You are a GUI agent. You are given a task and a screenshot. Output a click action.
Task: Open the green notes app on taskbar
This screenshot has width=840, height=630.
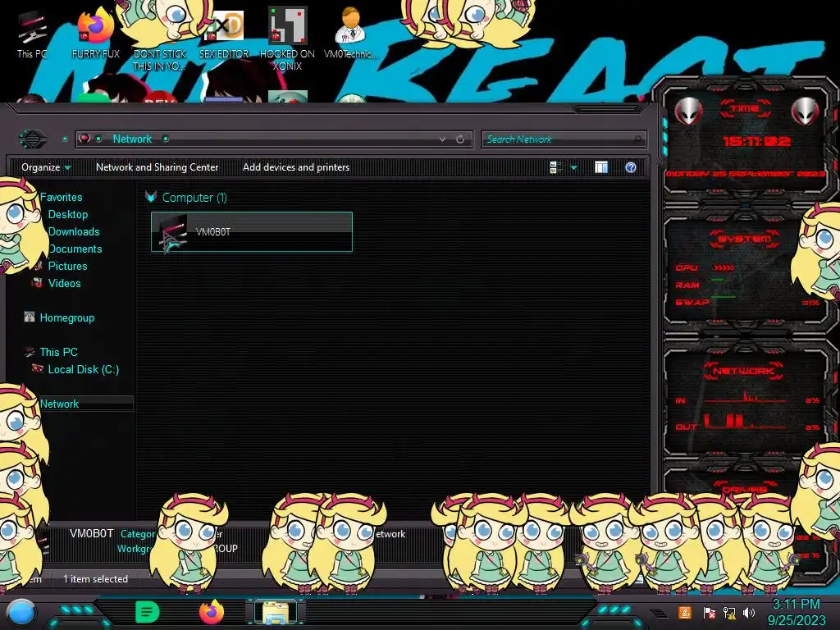tap(147, 612)
